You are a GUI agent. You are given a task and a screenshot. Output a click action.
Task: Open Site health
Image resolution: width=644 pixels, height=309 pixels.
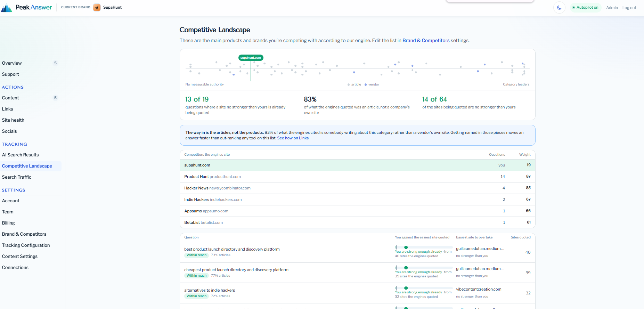point(13,120)
